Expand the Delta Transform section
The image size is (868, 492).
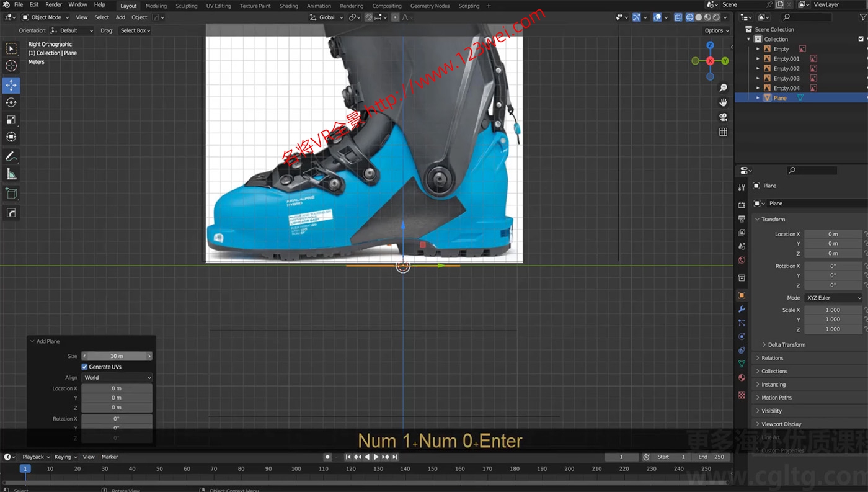tap(786, 344)
